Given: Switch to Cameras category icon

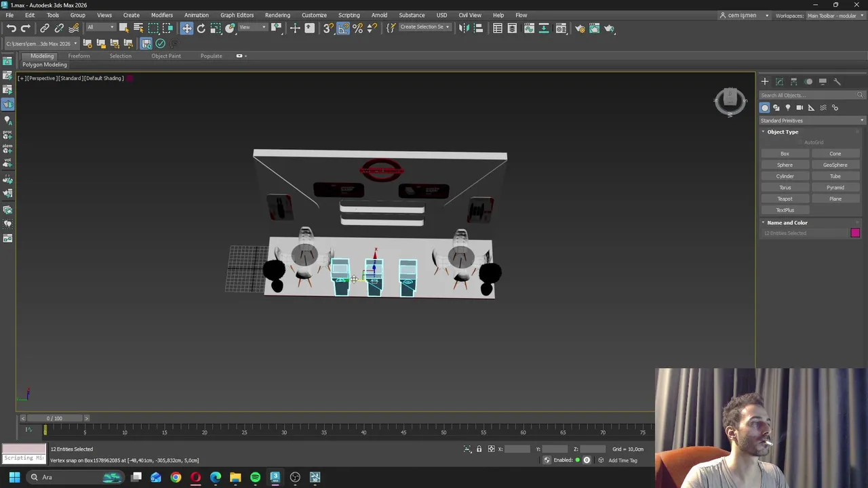Looking at the screenshot, I should tap(800, 108).
